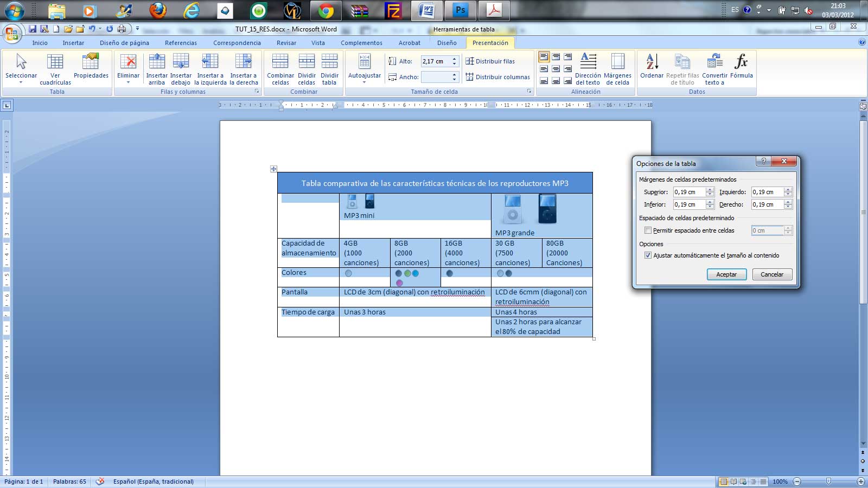Open Photoshop from the taskbar
The width and height of the screenshot is (868, 488).
point(460,9)
